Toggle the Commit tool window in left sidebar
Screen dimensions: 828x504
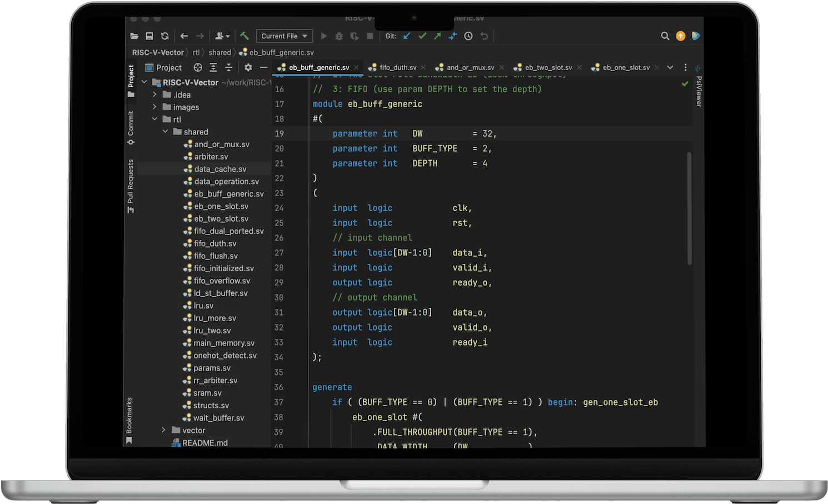(x=131, y=123)
